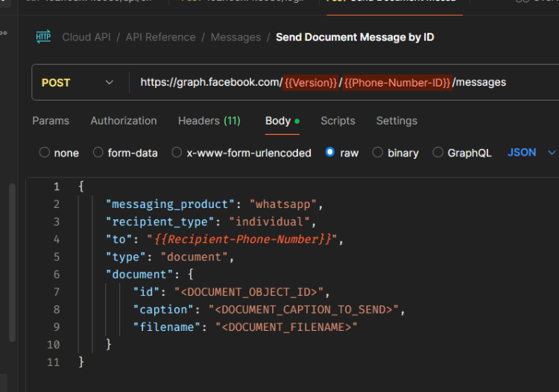559x392 pixels.
Task: Open the POST method dropdown
Action: (78, 83)
